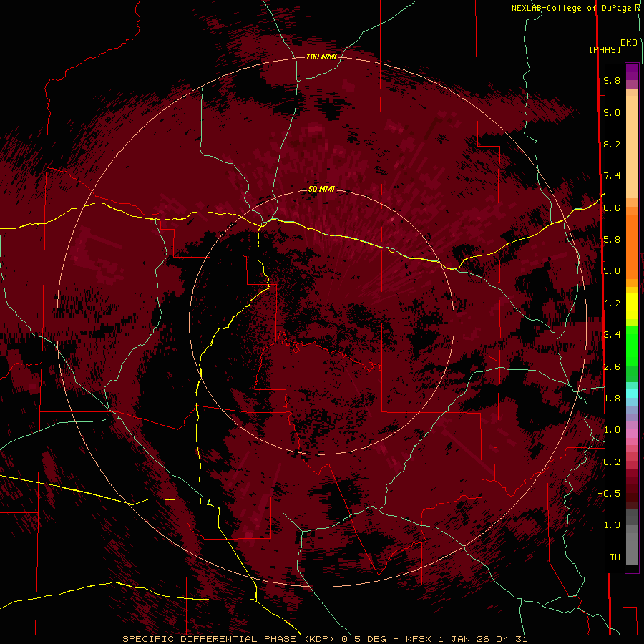Pick the cyan band of the color scale

point(632,394)
